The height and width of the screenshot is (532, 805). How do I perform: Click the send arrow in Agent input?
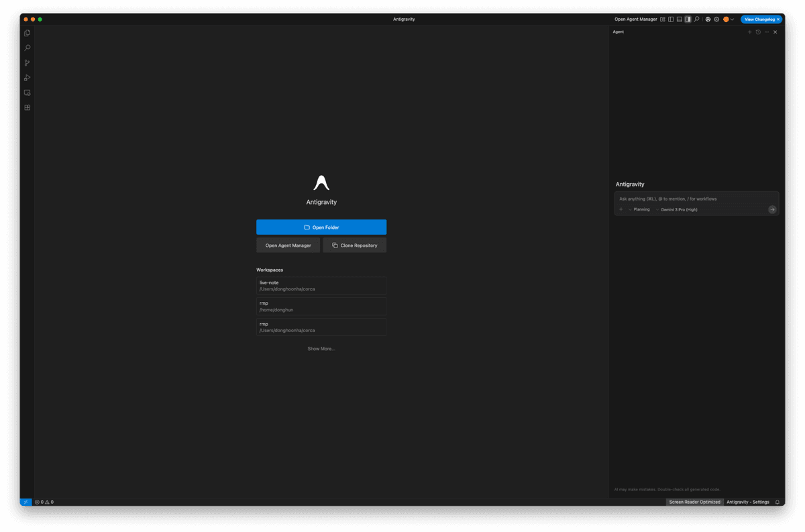[x=772, y=209]
